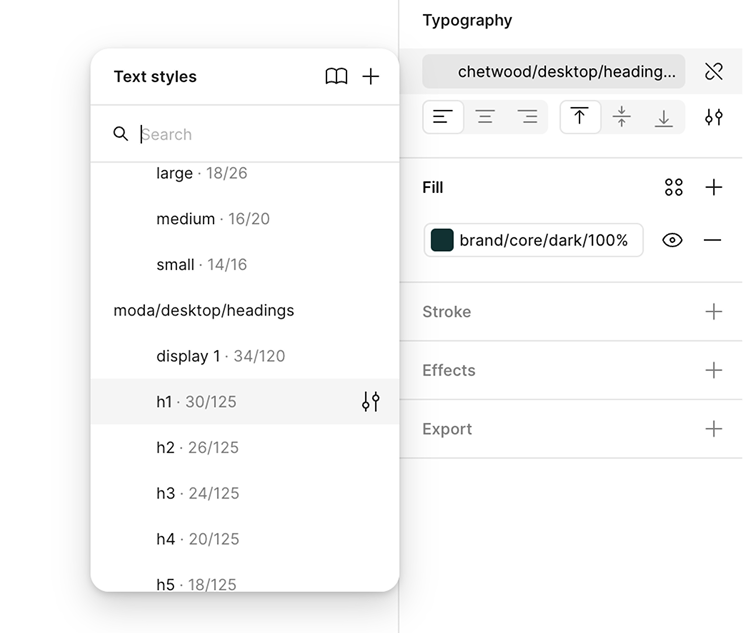Align text to the right
Screen dimensions: 743x633
[527, 117]
